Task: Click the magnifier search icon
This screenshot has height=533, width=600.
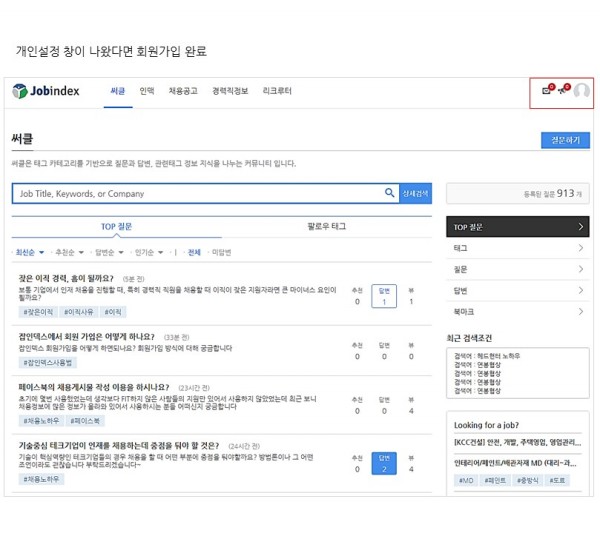Action: [x=390, y=193]
